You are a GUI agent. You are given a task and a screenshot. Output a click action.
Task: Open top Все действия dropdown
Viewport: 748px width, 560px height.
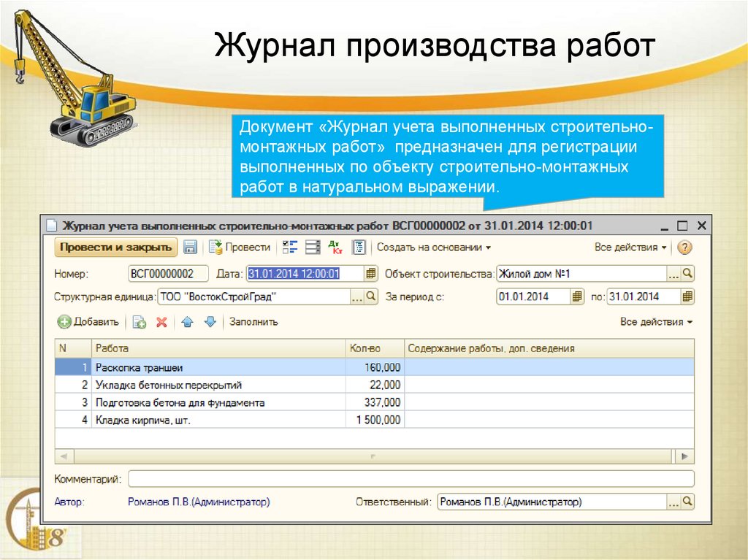630,247
